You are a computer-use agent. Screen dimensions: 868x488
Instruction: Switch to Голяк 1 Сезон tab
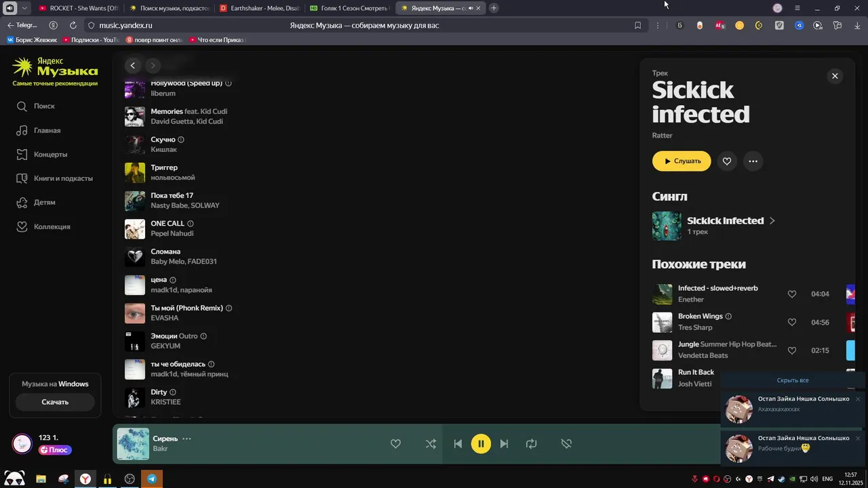coord(349,8)
